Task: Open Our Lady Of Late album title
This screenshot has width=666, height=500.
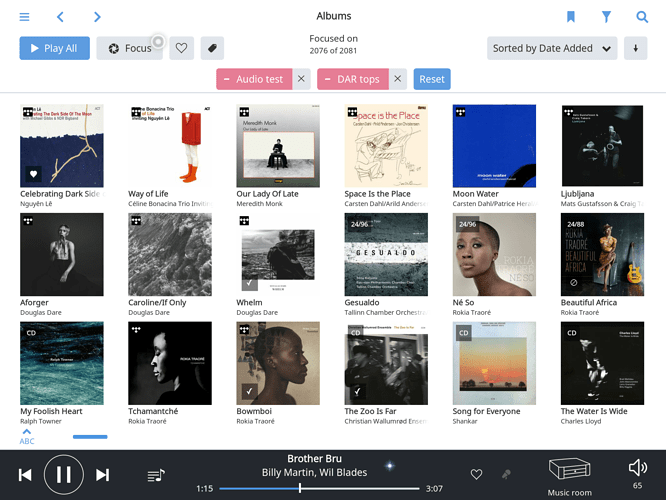Action: [267, 194]
